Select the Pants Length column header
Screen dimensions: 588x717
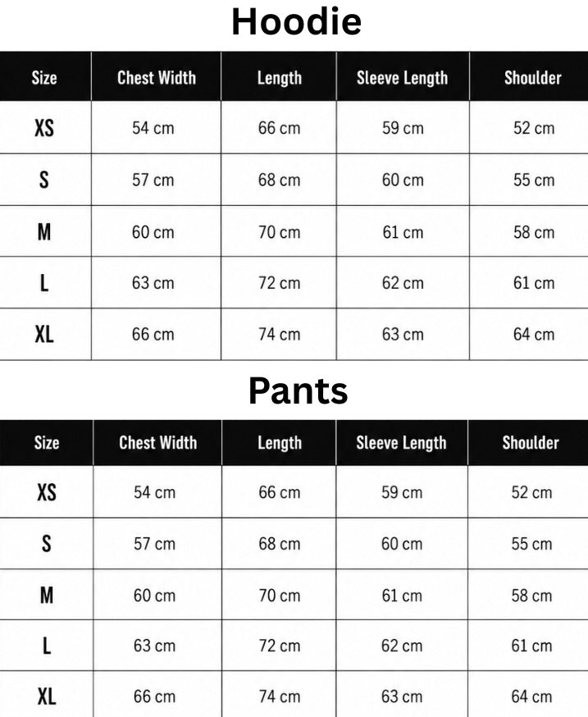click(x=279, y=443)
